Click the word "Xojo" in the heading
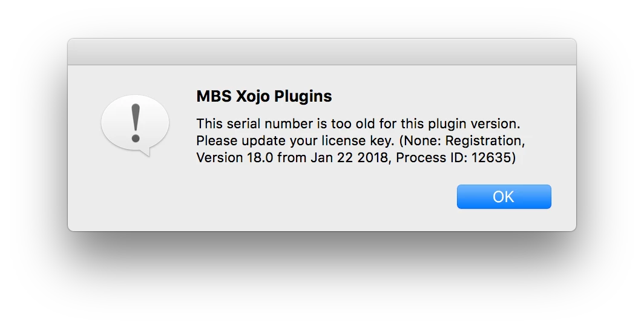The image size is (644, 328). click(x=253, y=96)
